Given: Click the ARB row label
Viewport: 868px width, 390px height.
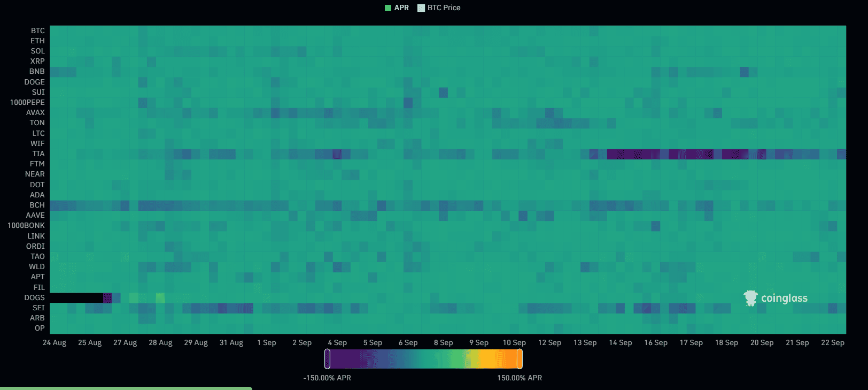Looking at the screenshot, I should (x=37, y=318).
